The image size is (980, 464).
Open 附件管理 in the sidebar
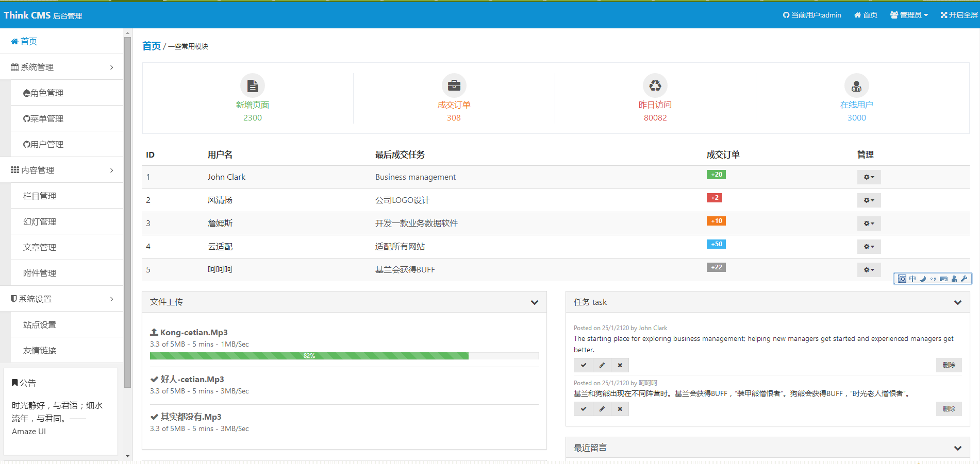click(67, 273)
